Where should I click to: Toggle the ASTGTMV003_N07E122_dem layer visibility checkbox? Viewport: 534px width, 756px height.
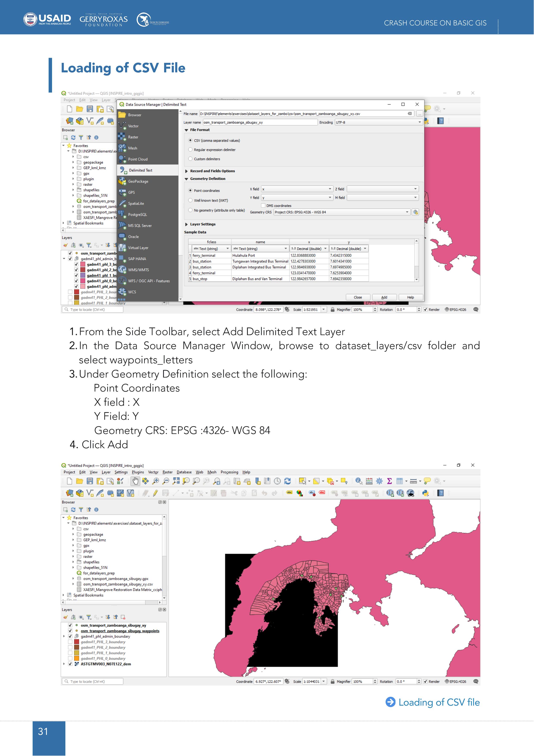[70, 664]
